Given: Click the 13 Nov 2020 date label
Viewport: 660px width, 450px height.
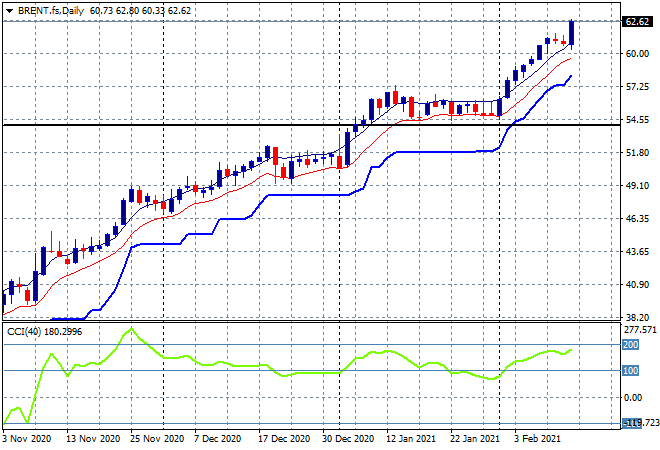Looking at the screenshot, I should (x=93, y=439).
